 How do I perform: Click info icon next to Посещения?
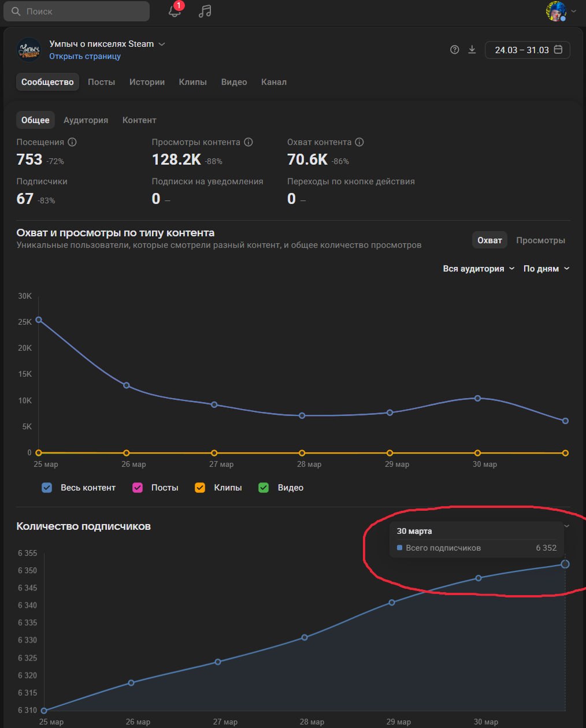tap(72, 142)
